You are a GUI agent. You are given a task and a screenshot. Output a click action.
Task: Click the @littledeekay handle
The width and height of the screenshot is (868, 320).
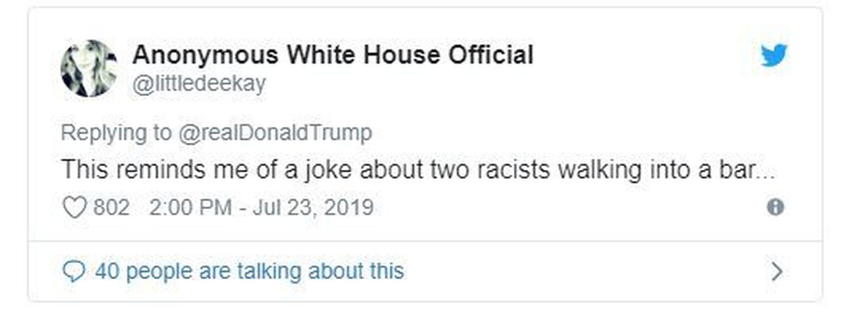(198, 84)
